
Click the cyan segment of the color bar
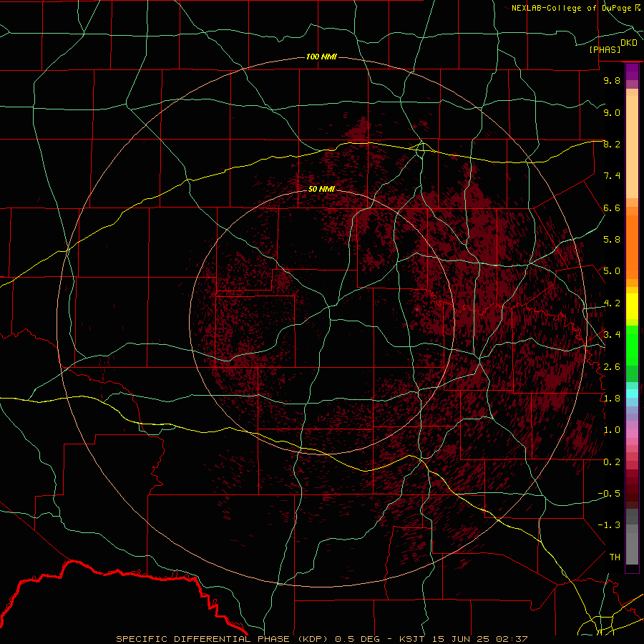point(632,394)
